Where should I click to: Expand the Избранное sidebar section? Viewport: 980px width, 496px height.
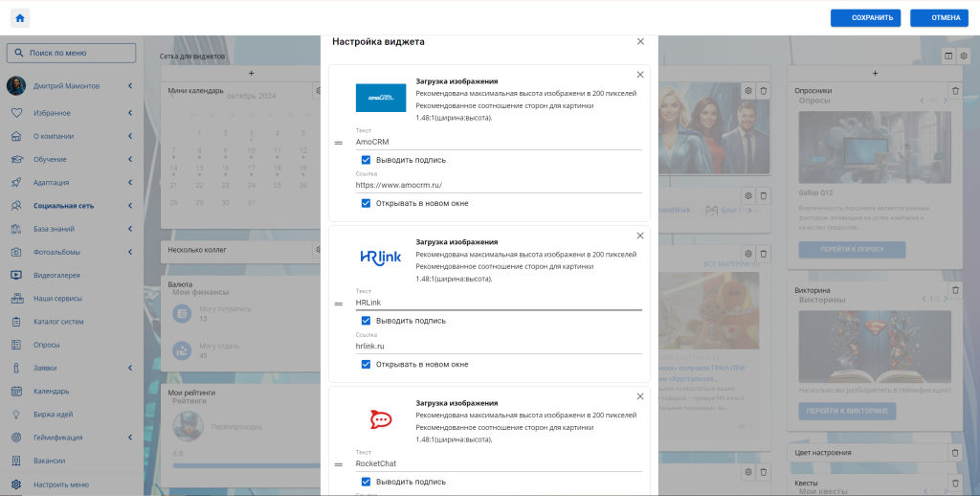[129, 113]
